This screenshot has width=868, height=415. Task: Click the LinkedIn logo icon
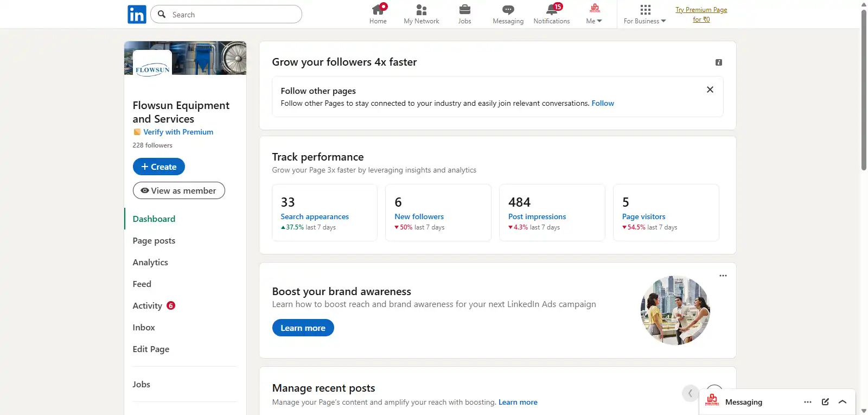(137, 14)
